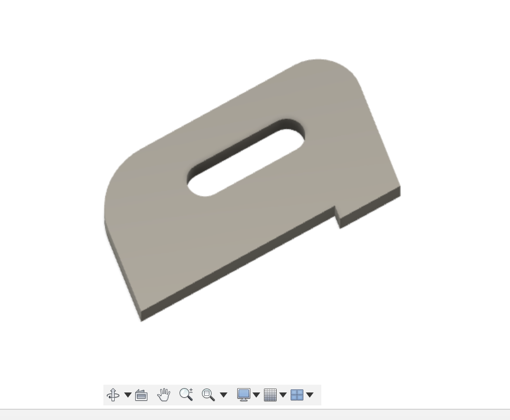Click the Look At icon
The image size is (510, 420).
[x=141, y=395]
